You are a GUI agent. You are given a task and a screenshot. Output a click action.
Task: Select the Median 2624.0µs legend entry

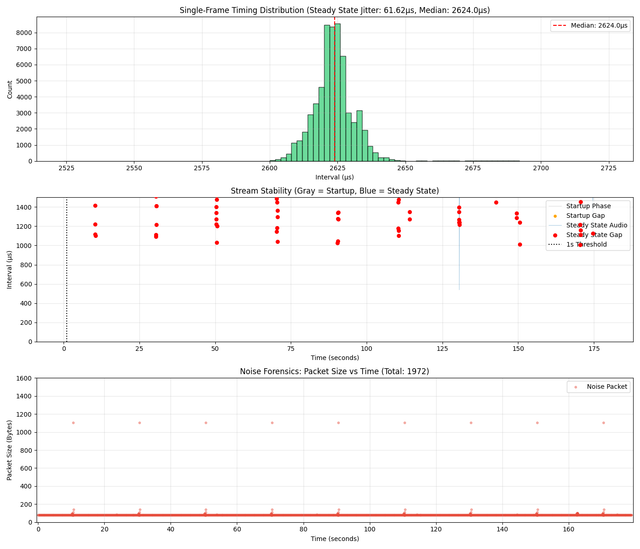(590, 26)
